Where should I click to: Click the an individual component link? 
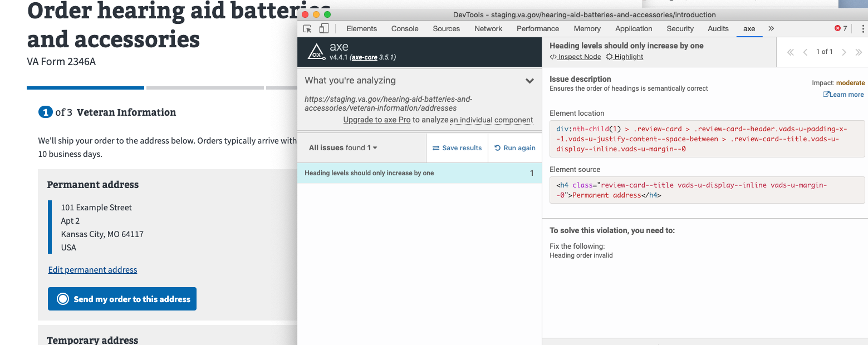point(492,120)
